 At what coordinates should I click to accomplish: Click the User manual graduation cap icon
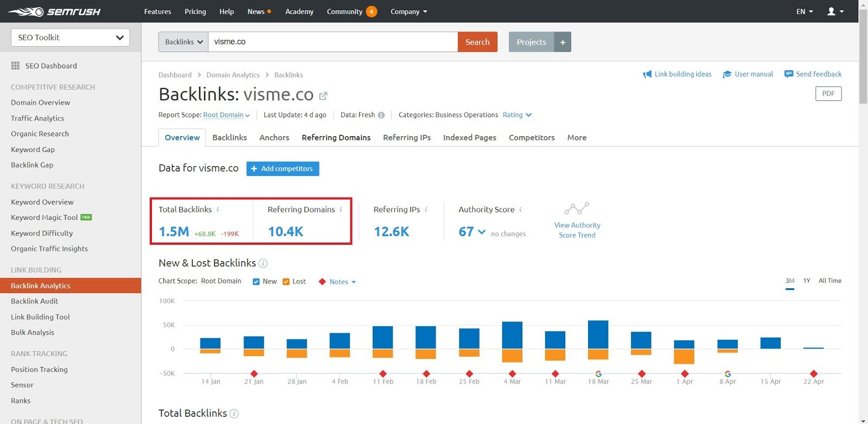(x=727, y=74)
